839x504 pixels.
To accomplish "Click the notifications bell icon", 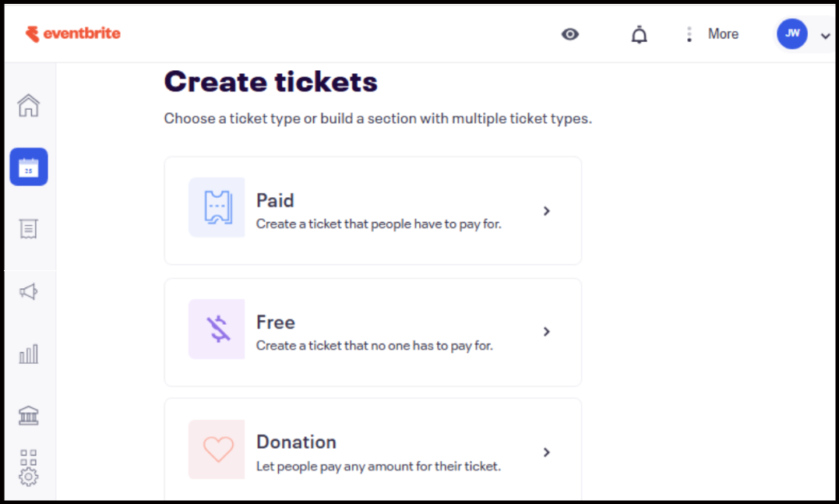I will [x=639, y=34].
